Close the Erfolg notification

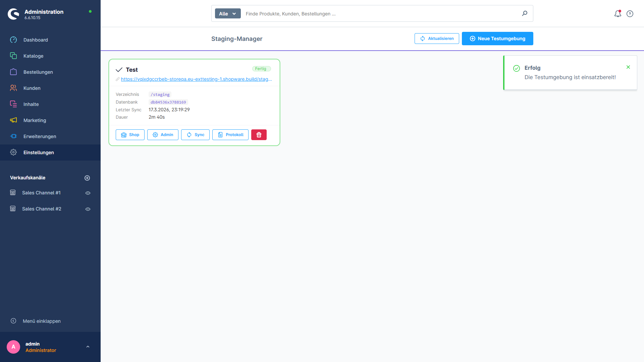(x=628, y=67)
